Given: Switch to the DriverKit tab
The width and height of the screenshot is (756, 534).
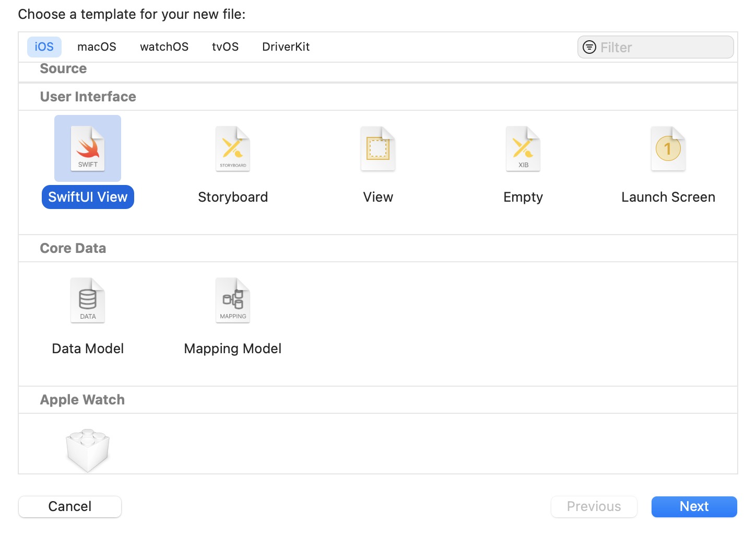Looking at the screenshot, I should 286,47.
